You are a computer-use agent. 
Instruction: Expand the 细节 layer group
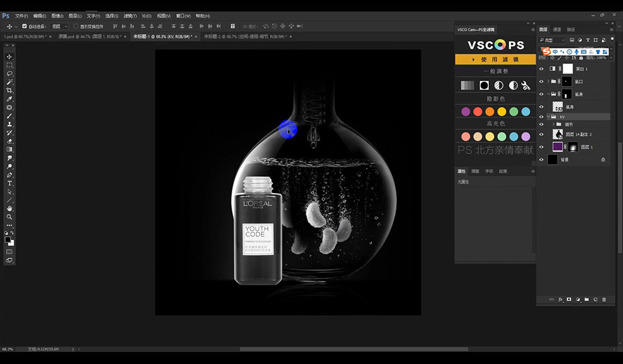[x=554, y=124]
